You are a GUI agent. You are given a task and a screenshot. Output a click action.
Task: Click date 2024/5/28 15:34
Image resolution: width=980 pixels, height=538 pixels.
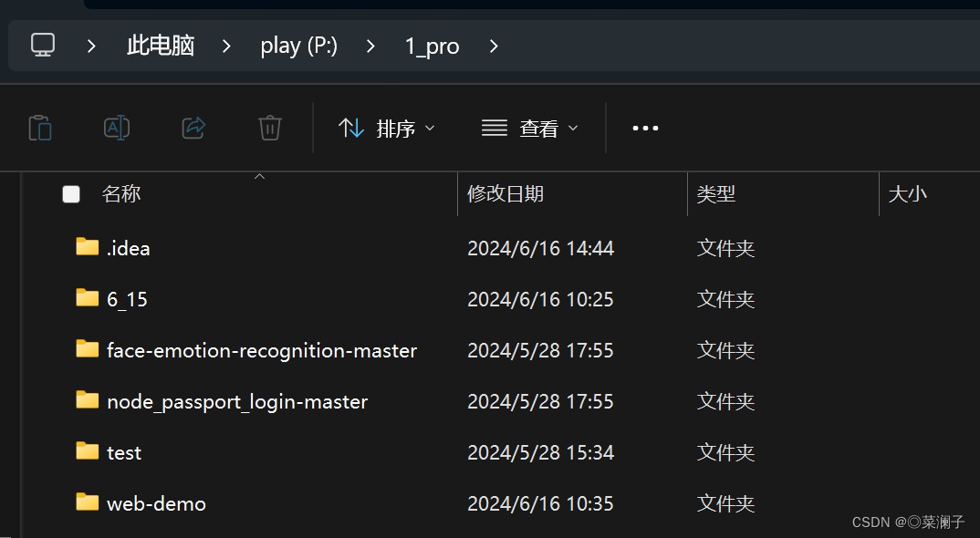(x=540, y=452)
